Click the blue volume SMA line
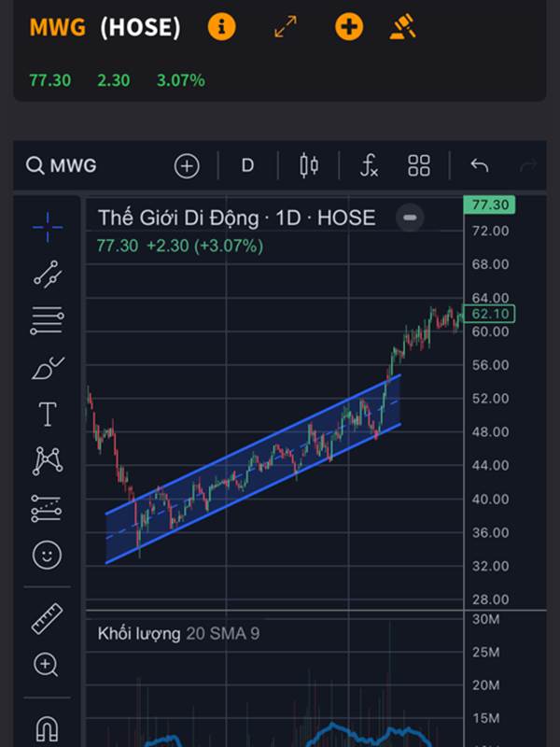 (x=333, y=726)
